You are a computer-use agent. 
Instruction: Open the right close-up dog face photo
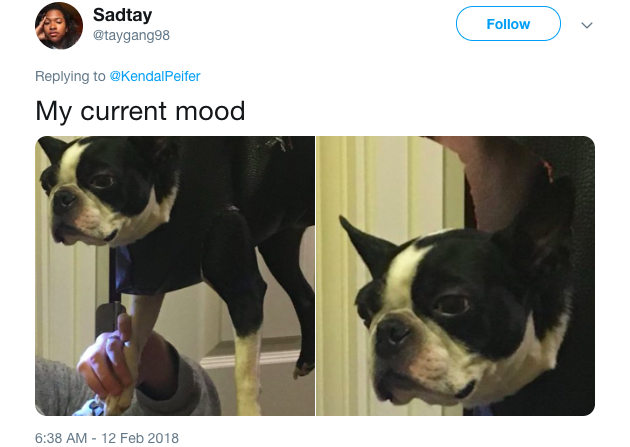[456, 276]
